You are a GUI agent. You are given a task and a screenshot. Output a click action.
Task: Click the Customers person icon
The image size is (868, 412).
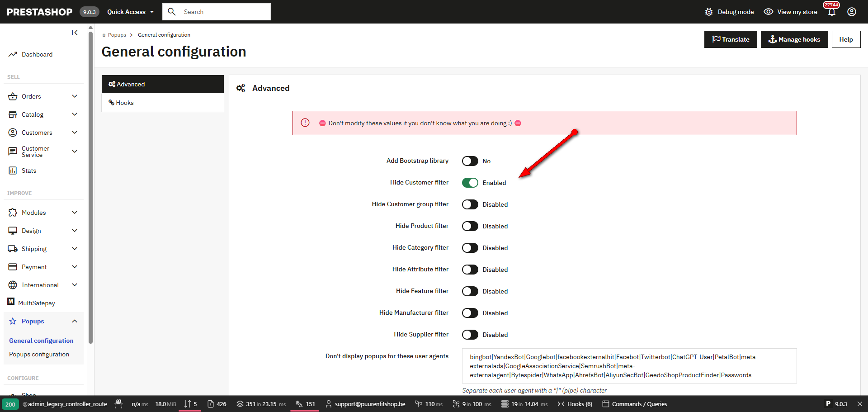click(x=13, y=133)
